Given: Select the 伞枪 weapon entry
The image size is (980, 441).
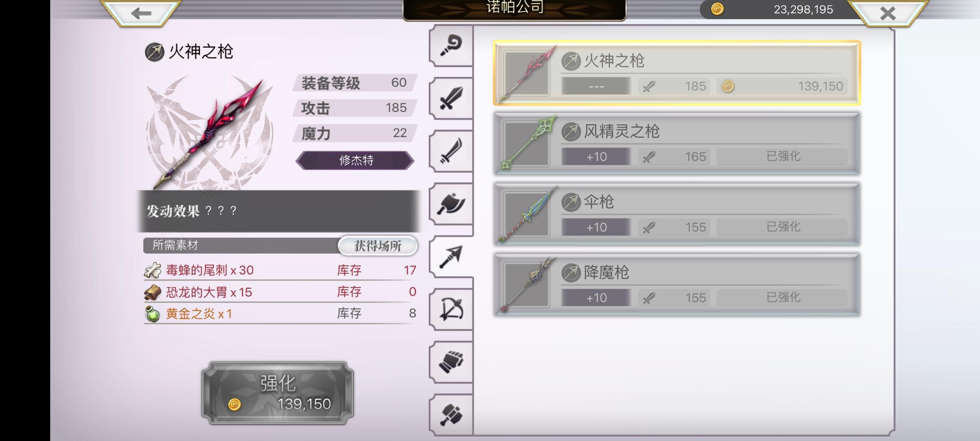Looking at the screenshot, I should point(677,214).
